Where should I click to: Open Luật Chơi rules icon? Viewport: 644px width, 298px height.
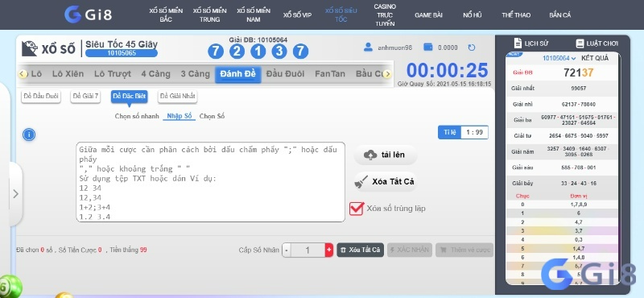click(580, 43)
